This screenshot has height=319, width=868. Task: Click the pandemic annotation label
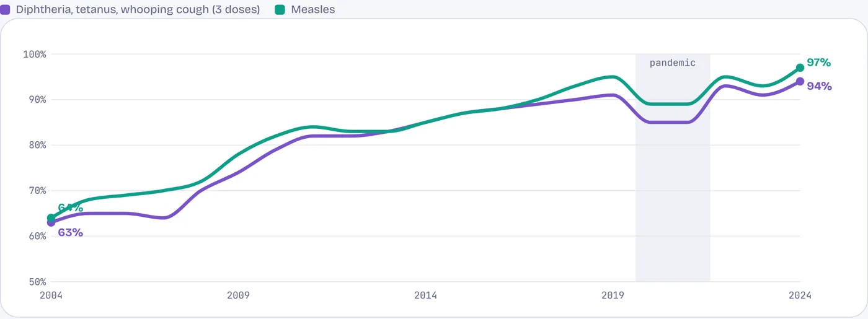point(673,63)
